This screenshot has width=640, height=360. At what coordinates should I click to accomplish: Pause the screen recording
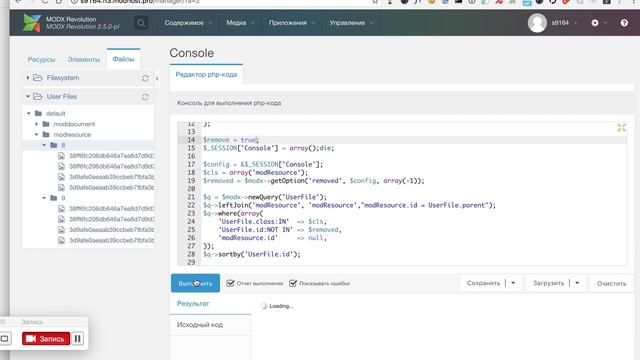tap(78, 338)
